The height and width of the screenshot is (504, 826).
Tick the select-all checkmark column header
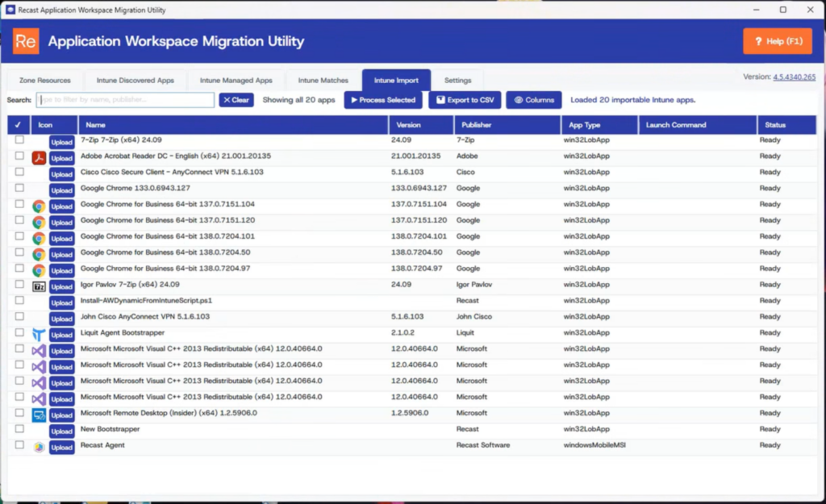[18, 125]
